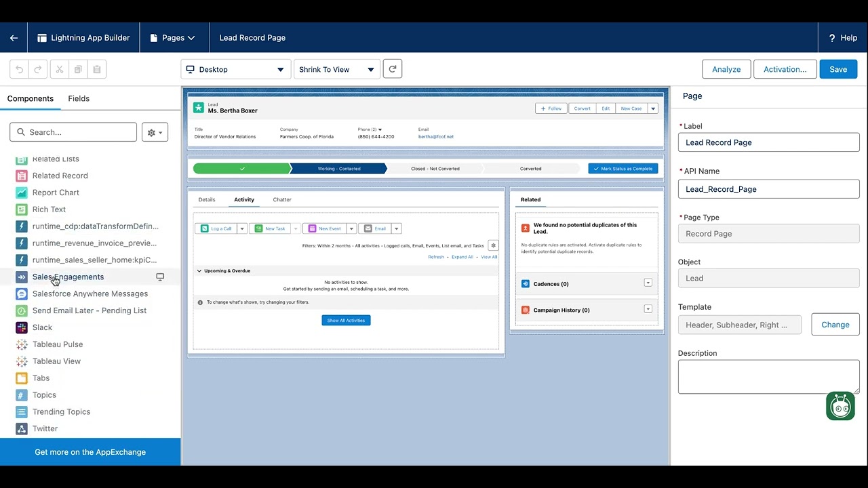
Task: Click the back arrow icon
Action: pos(14,38)
